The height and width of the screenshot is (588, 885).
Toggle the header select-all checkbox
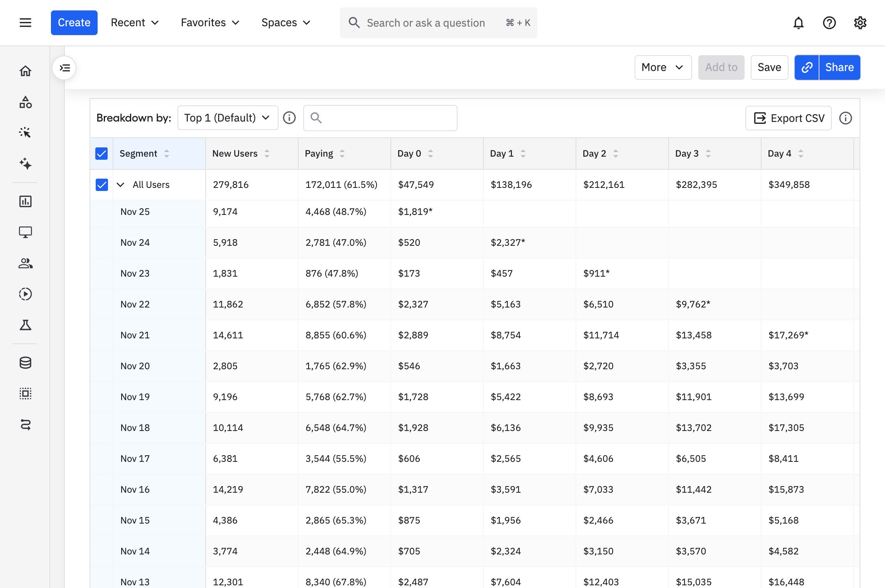pos(101,154)
